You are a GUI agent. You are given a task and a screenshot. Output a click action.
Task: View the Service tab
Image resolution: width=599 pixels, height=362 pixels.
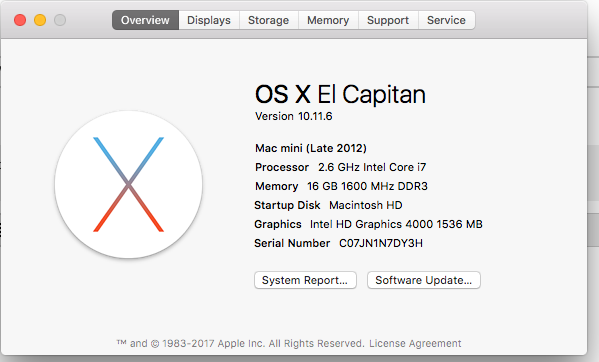coord(447,20)
